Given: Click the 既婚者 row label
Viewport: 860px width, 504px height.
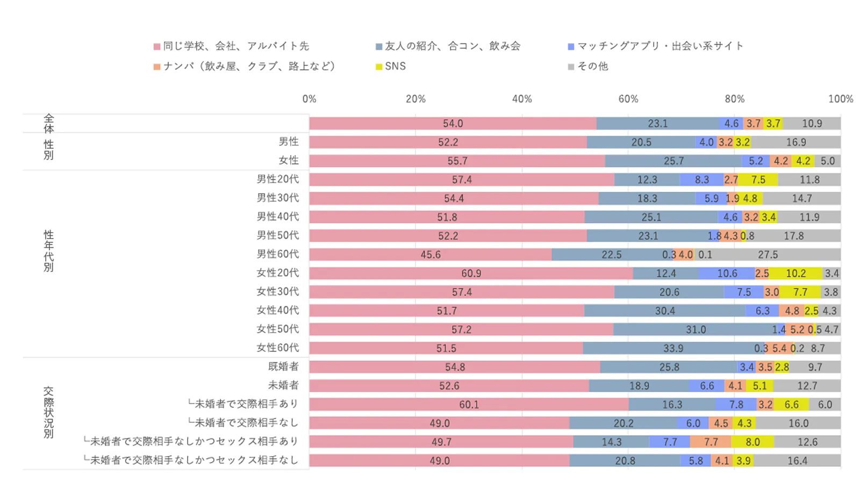Looking at the screenshot, I should coord(283,366).
